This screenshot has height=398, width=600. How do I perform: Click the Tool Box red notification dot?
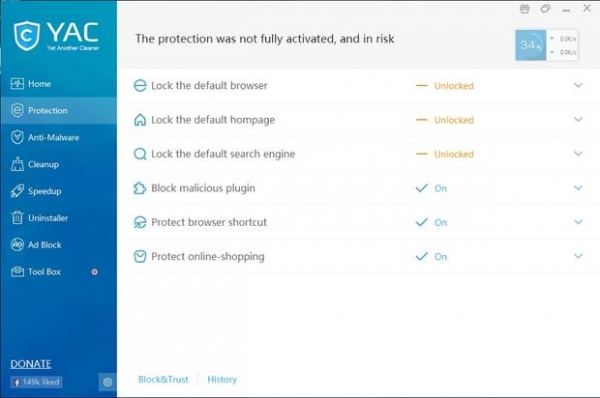click(95, 272)
